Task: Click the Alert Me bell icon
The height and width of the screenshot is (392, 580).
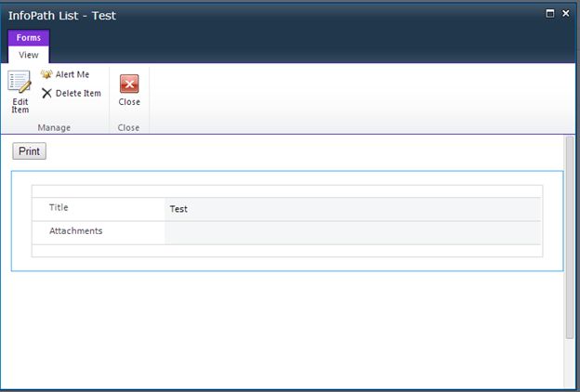Action: [46, 74]
